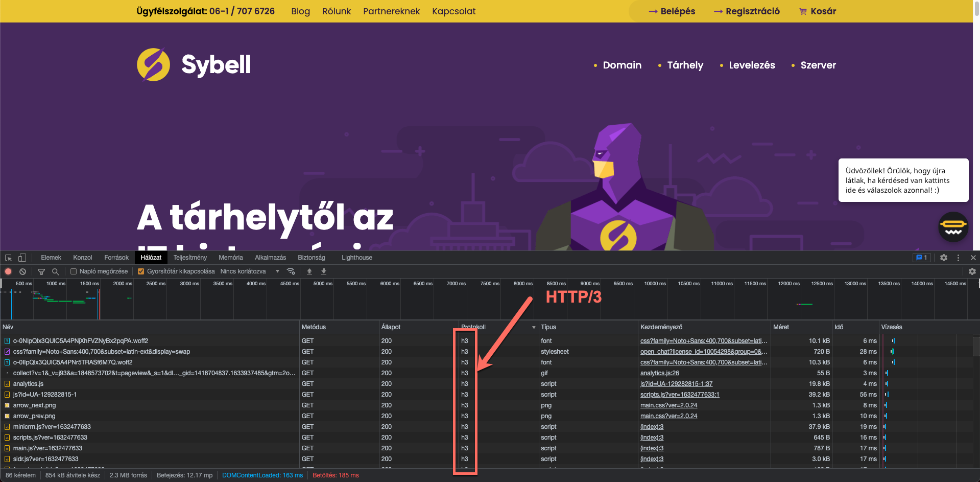Stop network recording with red button
Screen dimensions: 980x482
8,271
